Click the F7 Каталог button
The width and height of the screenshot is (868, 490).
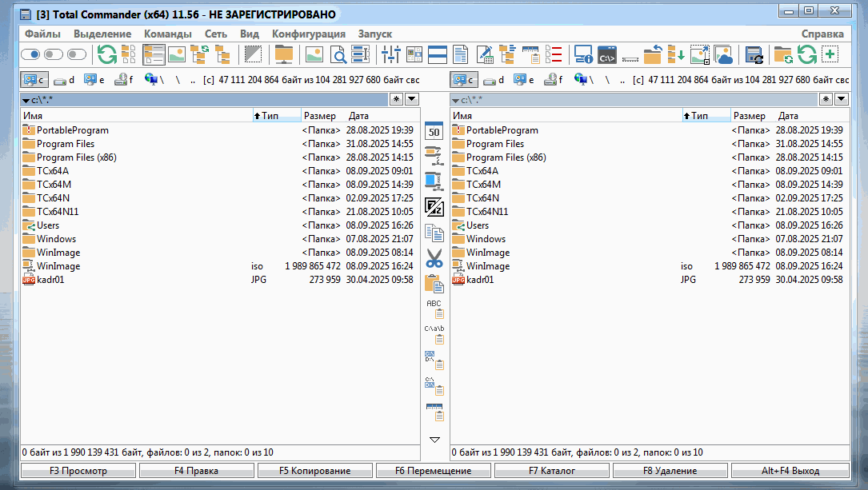coord(552,471)
